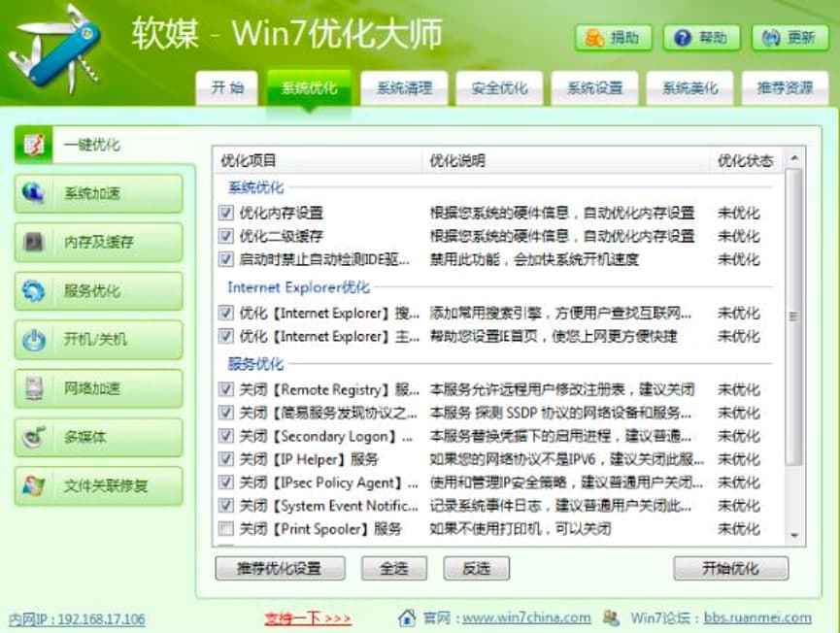
Task: Click description 禁用此功能，会加快系统开机速度
Action: pos(534,259)
